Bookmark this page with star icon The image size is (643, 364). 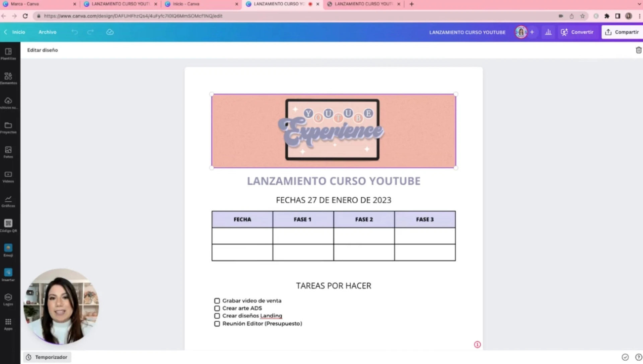[582, 16]
